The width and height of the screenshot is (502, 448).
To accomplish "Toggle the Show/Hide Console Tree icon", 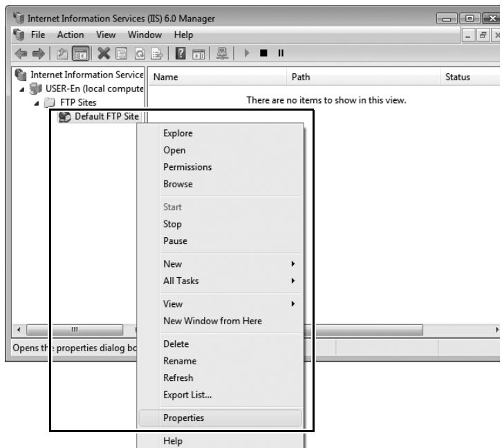I will click(x=80, y=53).
